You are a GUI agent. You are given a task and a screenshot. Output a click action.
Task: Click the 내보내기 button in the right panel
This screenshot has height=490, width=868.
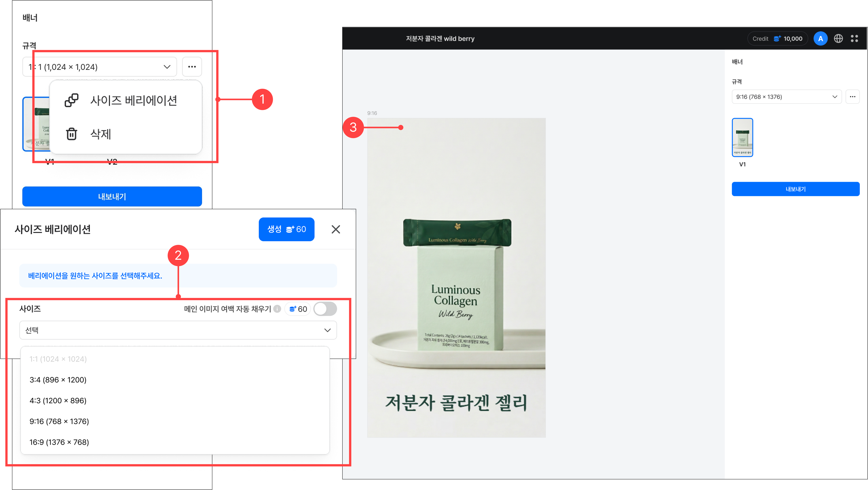796,189
